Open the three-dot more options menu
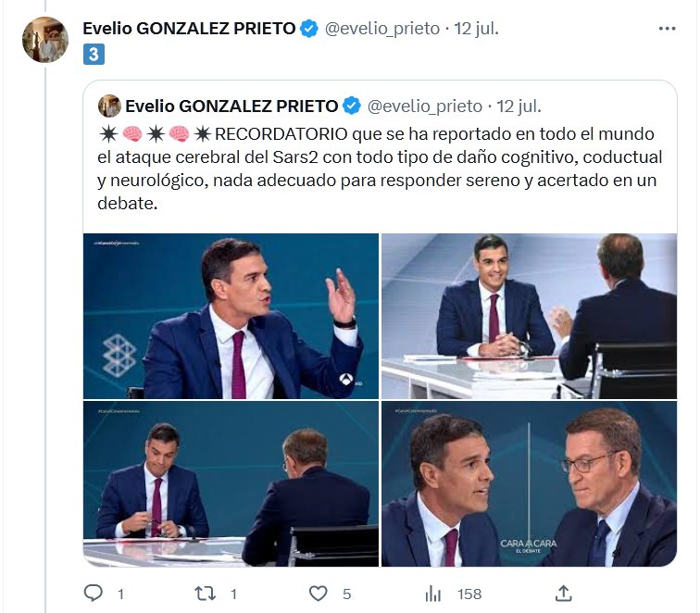700x613 pixels. coord(667,29)
